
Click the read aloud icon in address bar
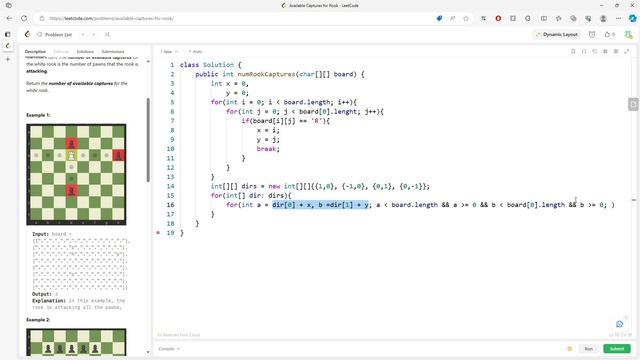click(453, 18)
